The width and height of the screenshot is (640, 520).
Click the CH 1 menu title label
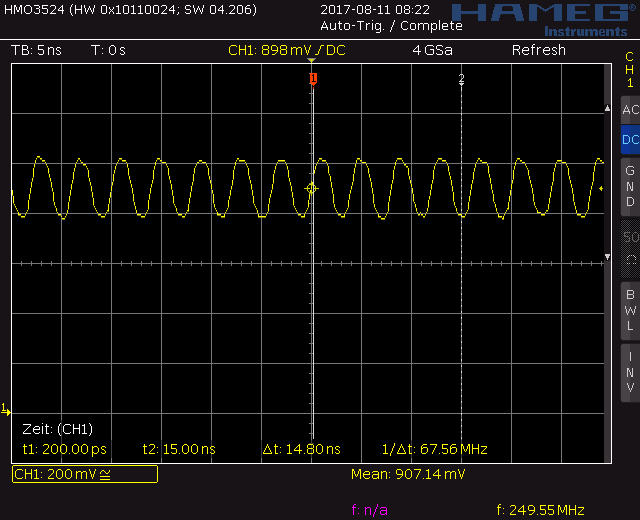click(630, 70)
